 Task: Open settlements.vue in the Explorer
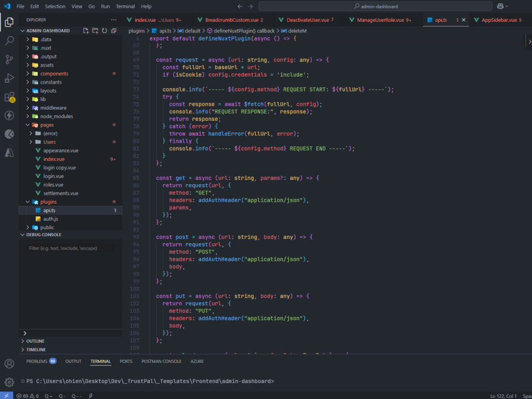tap(70, 193)
